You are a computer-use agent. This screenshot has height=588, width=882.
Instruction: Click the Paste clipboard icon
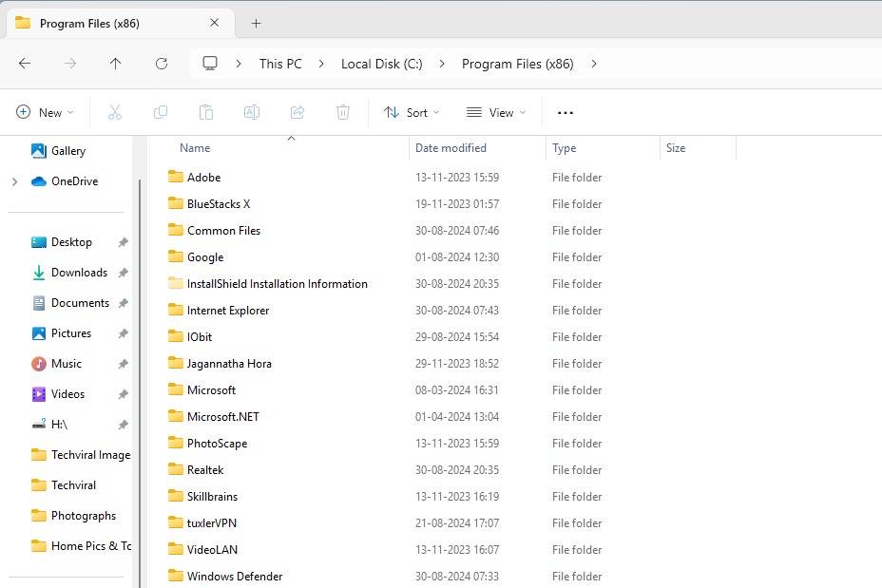pos(206,112)
